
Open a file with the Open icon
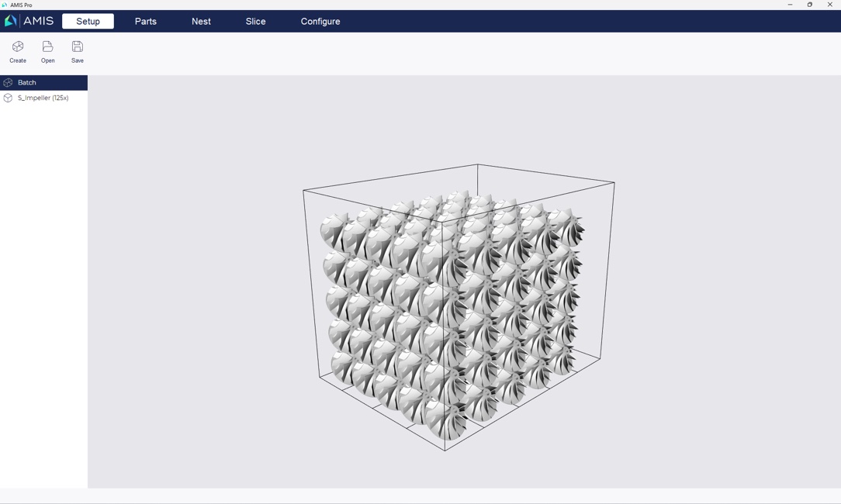tap(47, 47)
